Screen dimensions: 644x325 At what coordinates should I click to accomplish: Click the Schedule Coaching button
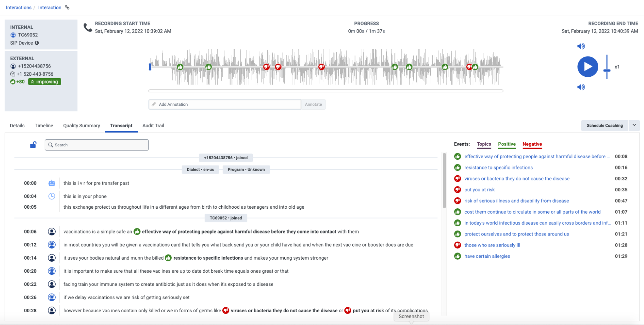[x=604, y=126]
